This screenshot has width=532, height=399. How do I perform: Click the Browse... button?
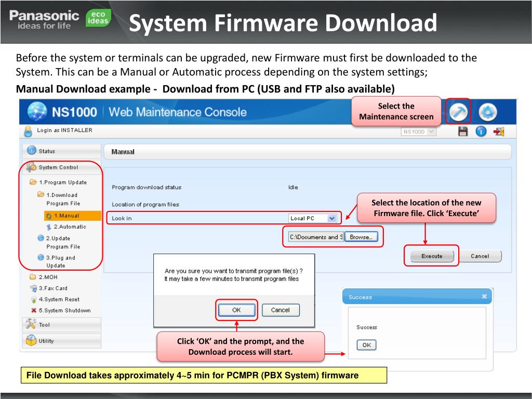pyautogui.click(x=361, y=237)
